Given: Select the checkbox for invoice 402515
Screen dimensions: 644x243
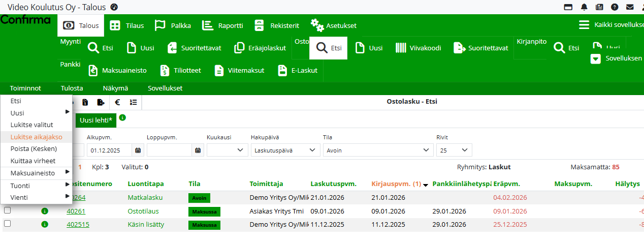Looking at the screenshot, I should pyautogui.click(x=7, y=224).
